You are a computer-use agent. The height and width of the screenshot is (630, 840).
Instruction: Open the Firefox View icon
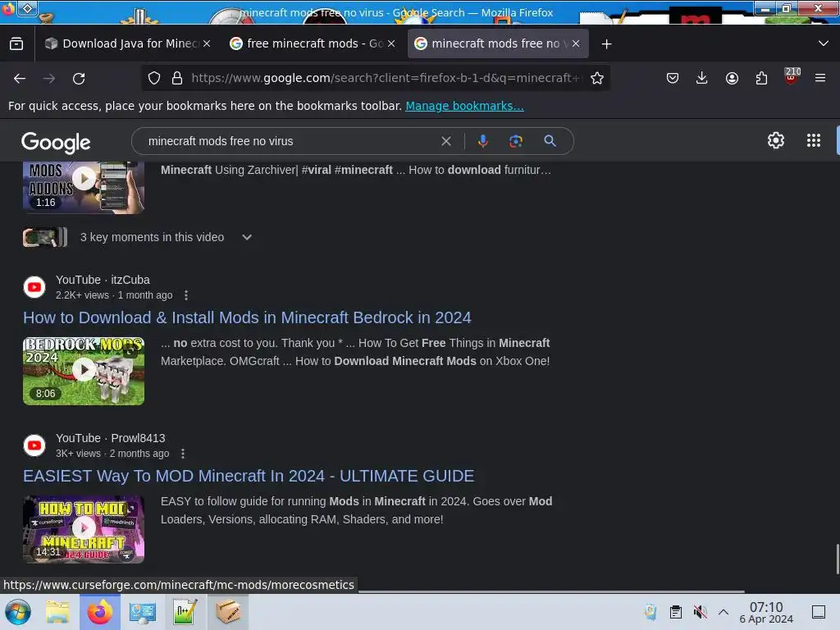pos(16,44)
